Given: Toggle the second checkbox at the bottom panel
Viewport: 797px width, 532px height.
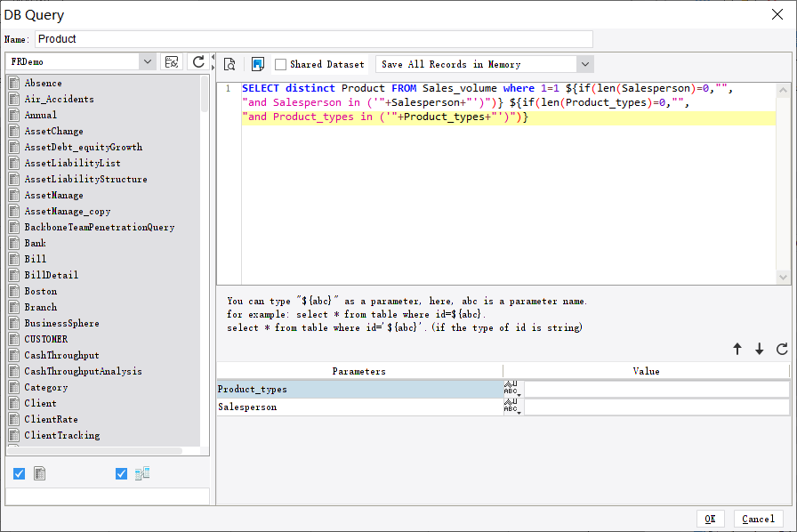Looking at the screenshot, I should coord(121,473).
